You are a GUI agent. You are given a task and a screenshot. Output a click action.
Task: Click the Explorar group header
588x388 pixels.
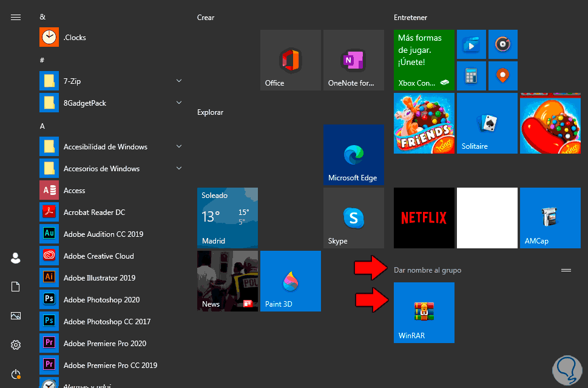click(210, 112)
